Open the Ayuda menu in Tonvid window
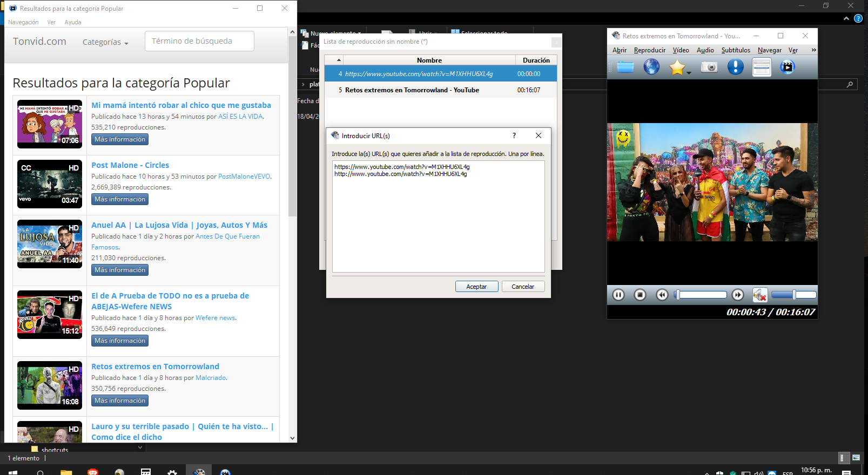Image resolution: width=868 pixels, height=475 pixels. 73,22
